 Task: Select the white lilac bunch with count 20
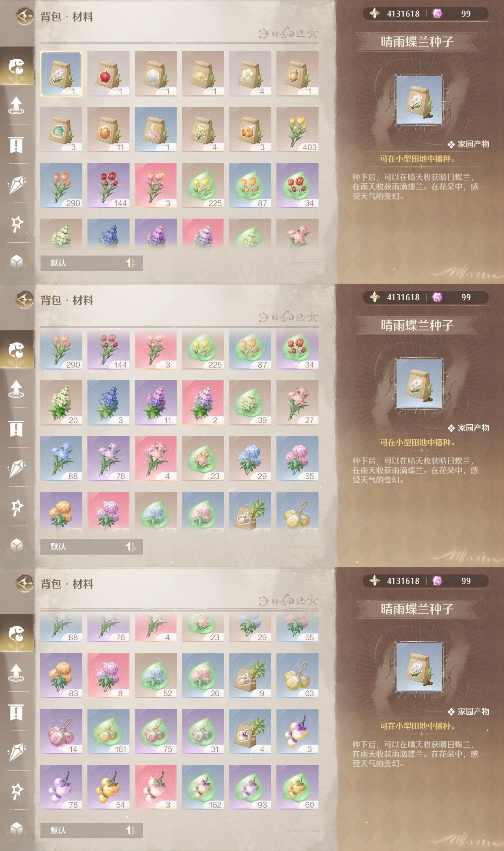coord(61,403)
